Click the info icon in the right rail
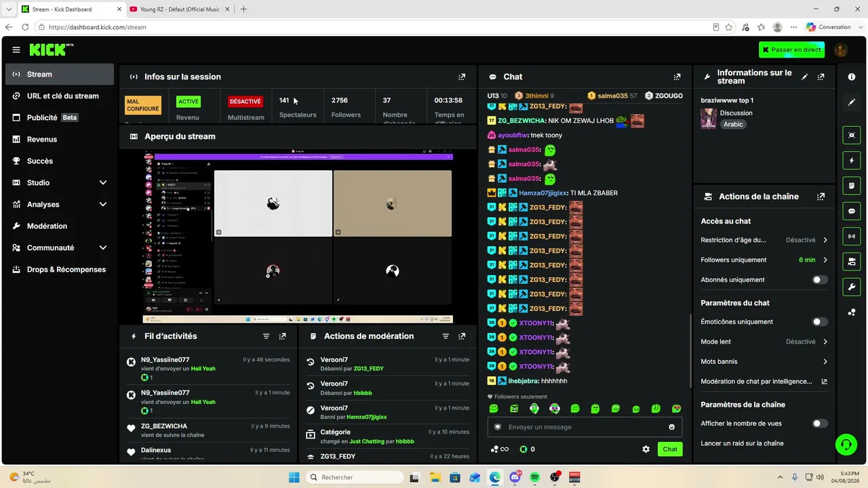This screenshot has height=488, width=868. point(852,77)
